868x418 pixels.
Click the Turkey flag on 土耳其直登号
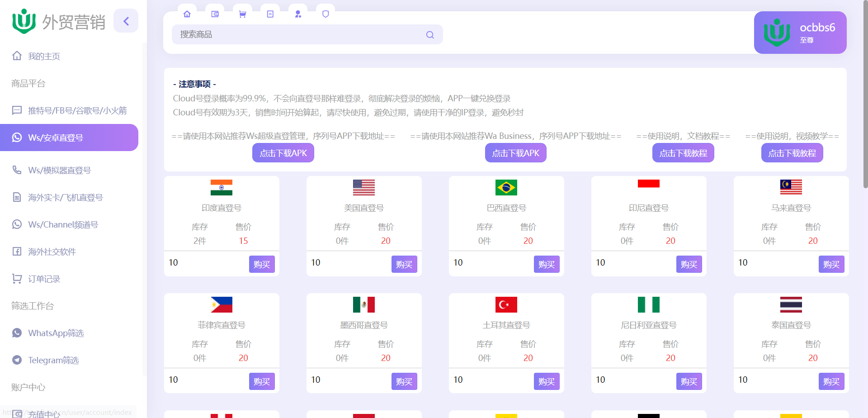point(506,304)
